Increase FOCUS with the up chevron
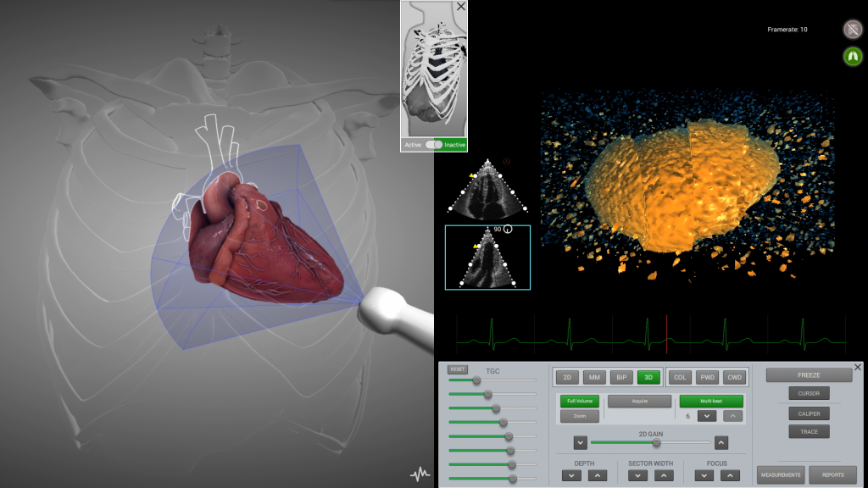Image resolution: width=868 pixels, height=488 pixels. (x=730, y=475)
